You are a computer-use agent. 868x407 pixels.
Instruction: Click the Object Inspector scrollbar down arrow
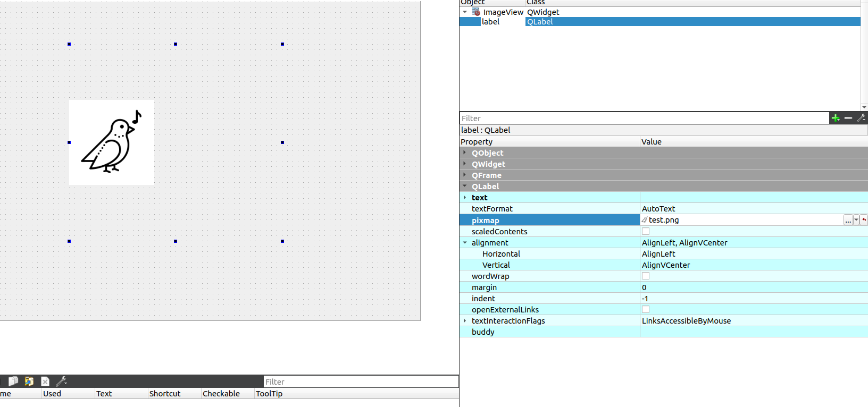864,107
